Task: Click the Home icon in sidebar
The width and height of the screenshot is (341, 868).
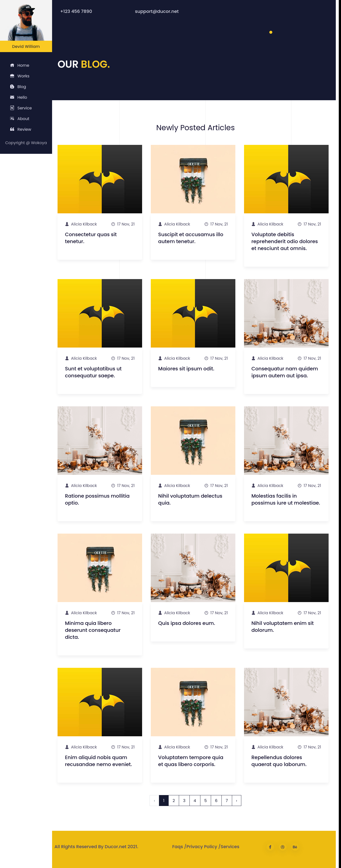Action: point(12,65)
